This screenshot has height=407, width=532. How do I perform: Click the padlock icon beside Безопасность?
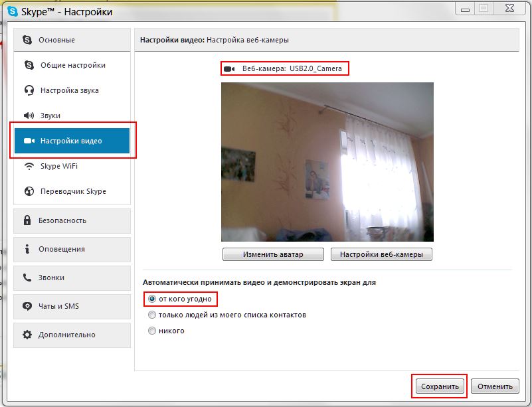click(27, 220)
